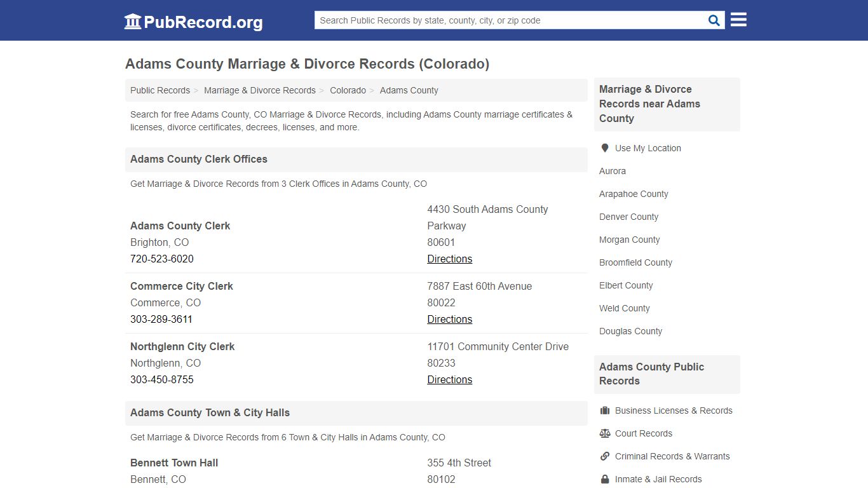Image resolution: width=868 pixels, height=488 pixels.
Task: Click the text Commerce, CO
Action: click(x=165, y=302)
